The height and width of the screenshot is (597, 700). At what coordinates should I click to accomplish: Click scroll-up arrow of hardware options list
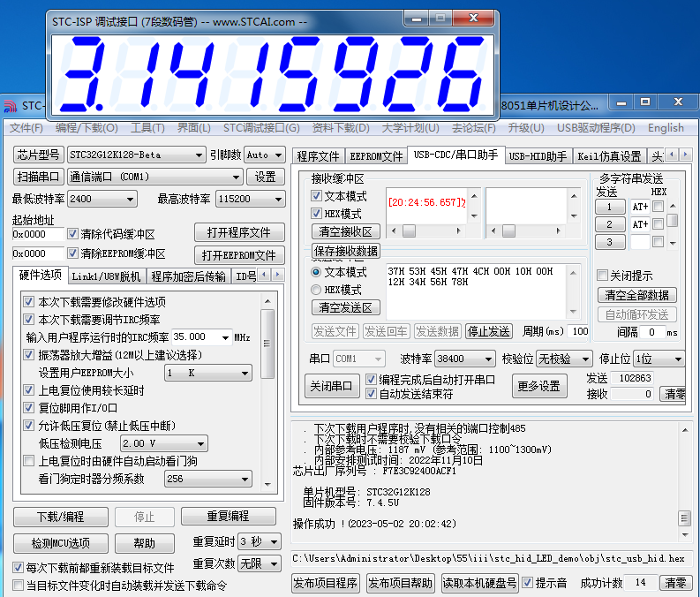pos(267,301)
